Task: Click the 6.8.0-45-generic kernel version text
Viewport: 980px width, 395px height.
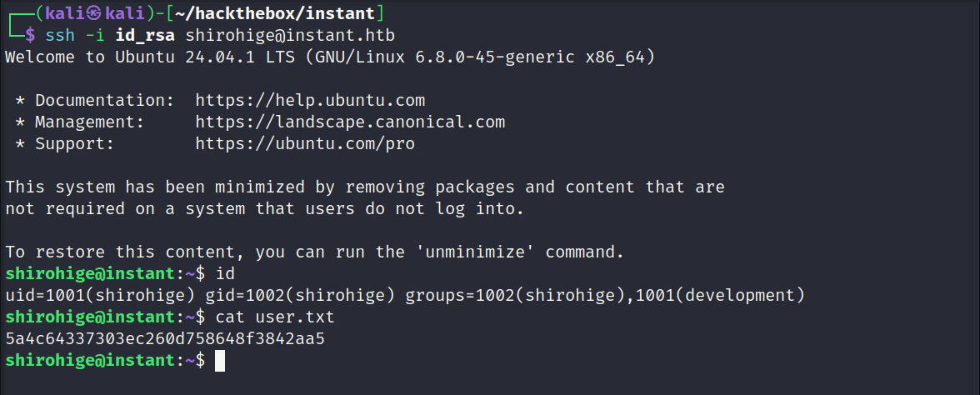Action: pos(495,57)
